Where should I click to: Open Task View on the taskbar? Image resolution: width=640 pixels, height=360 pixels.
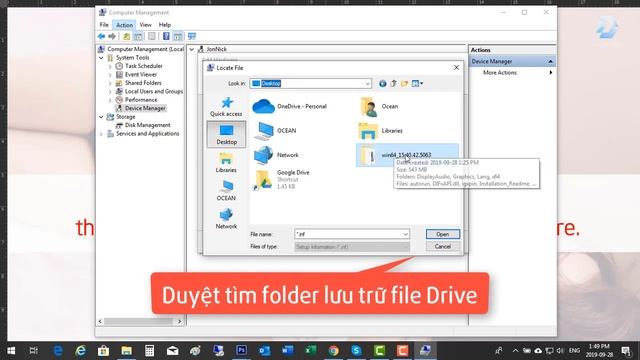[x=34, y=351]
